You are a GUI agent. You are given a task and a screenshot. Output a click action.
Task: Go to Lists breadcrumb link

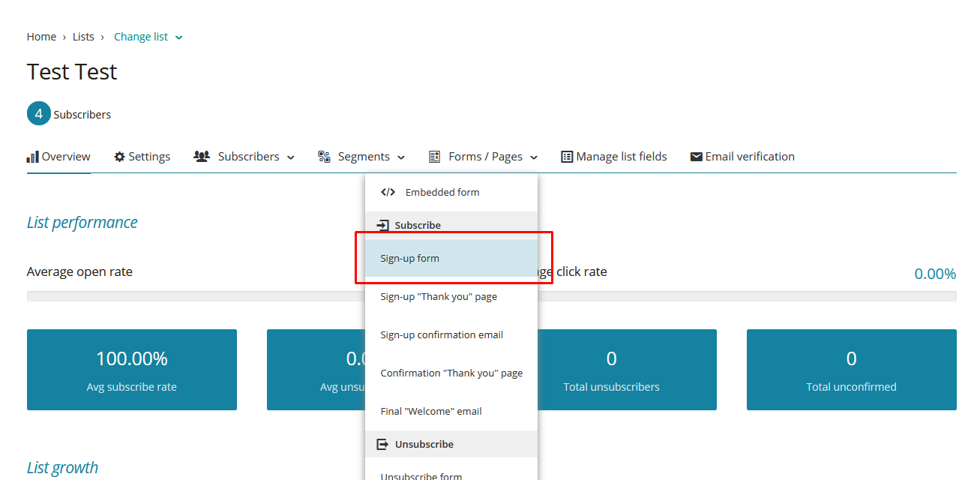coord(83,37)
